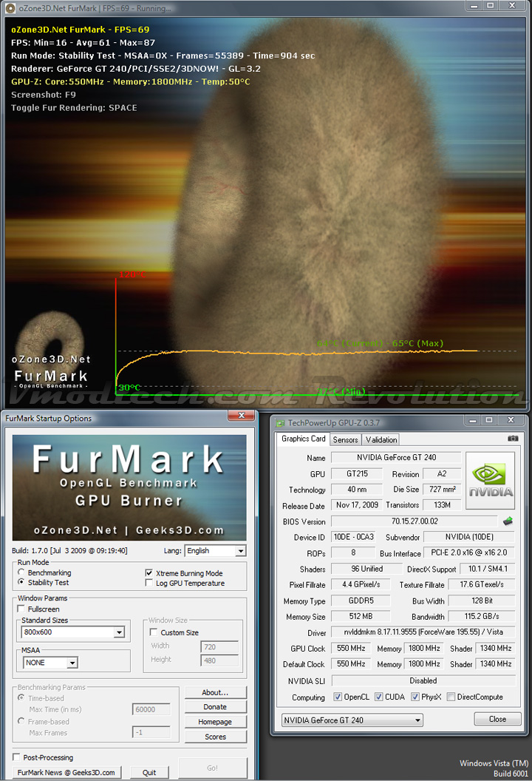Click the Device ID 10DE - 0CA3 value
Image resolution: width=532 pixels, height=781 pixels.
pos(353,537)
